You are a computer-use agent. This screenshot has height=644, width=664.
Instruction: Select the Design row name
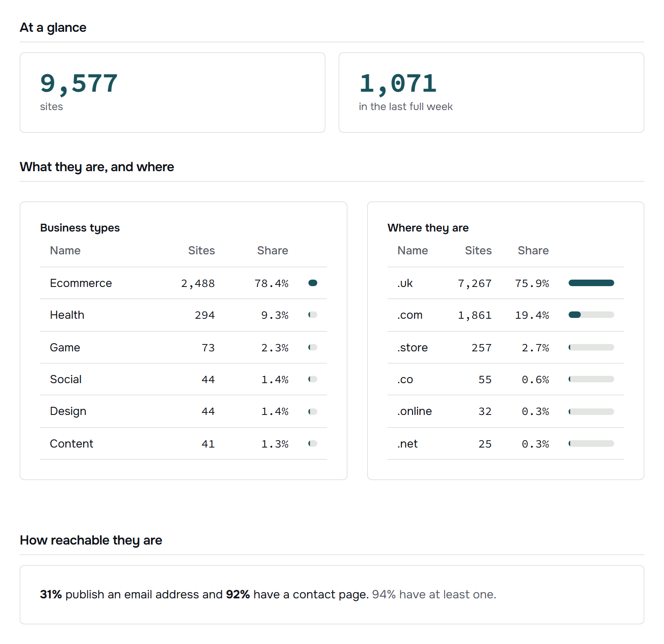[68, 411]
